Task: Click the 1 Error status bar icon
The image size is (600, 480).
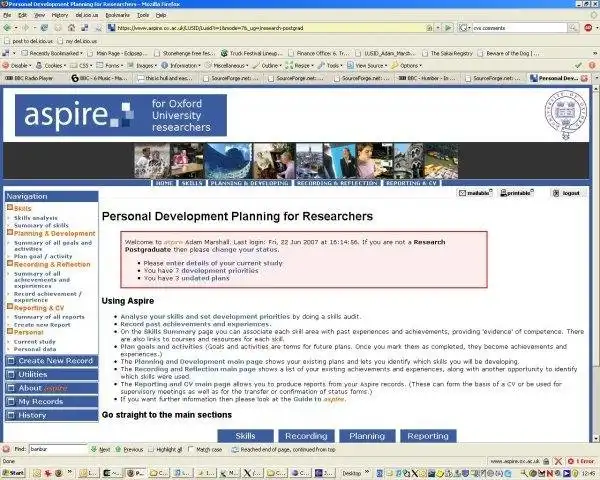Action: (571, 461)
